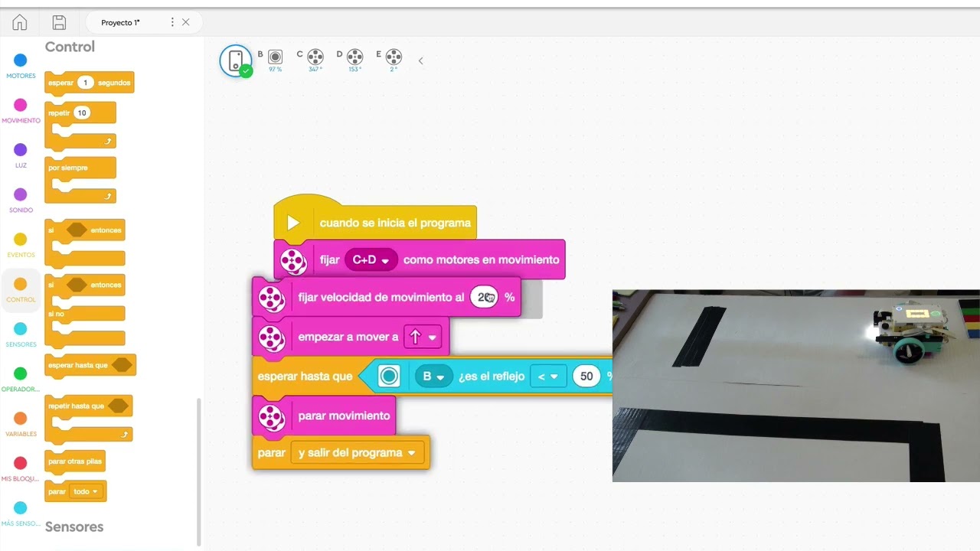Click the robot video overlay
This screenshot has height=551, width=980.
(x=796, y=386)
